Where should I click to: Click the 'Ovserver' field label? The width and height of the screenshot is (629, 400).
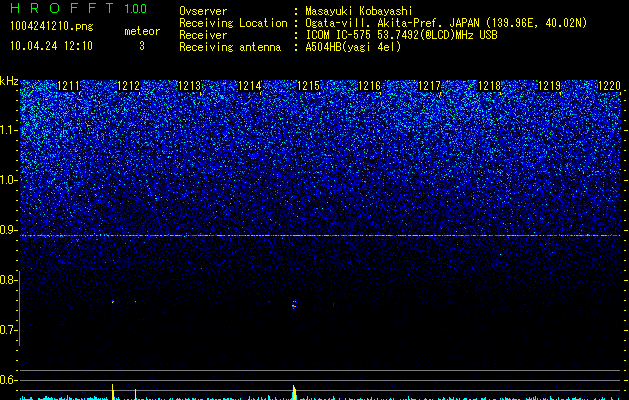tap(203, 11)
